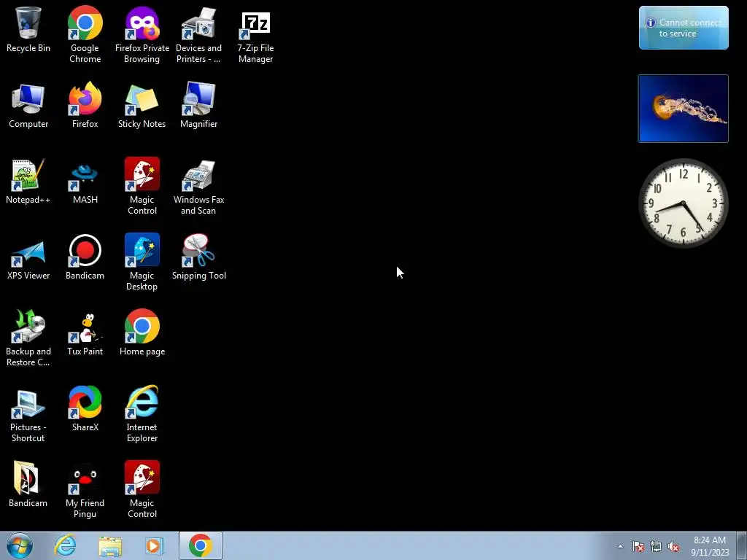
Task: Click the Show desktop button at taskbar end
Action: (742, 546)
